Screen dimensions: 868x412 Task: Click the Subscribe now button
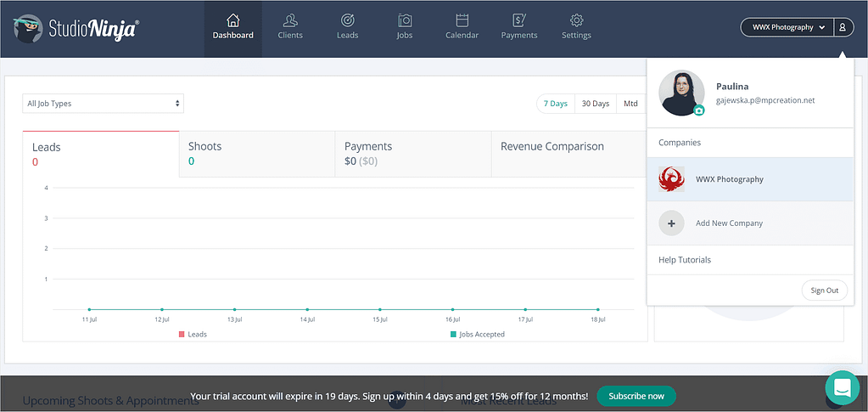pos(636,396)
